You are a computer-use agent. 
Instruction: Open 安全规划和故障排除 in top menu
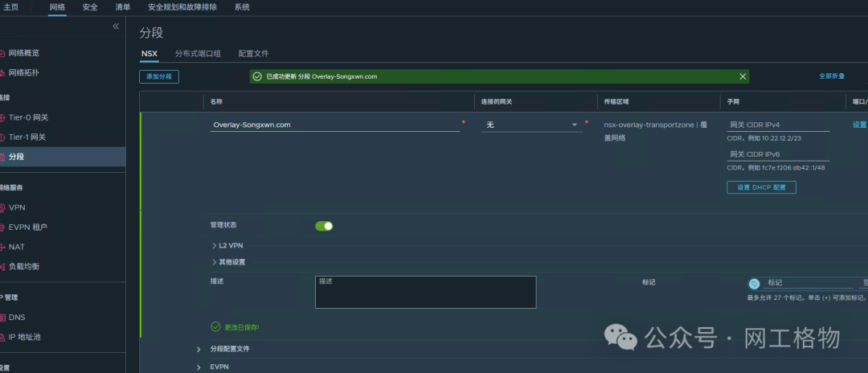click(182, 7)
